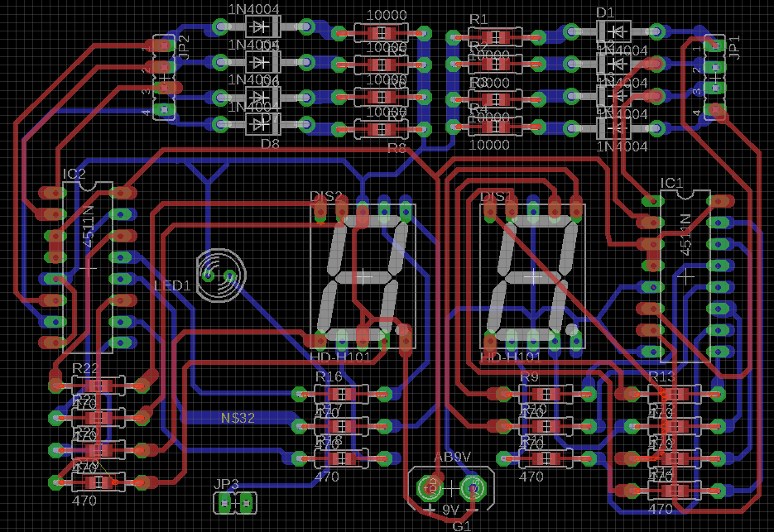Select resistor R1 near the top
This screenshot has height=532, width=774.
click(497, 36)
